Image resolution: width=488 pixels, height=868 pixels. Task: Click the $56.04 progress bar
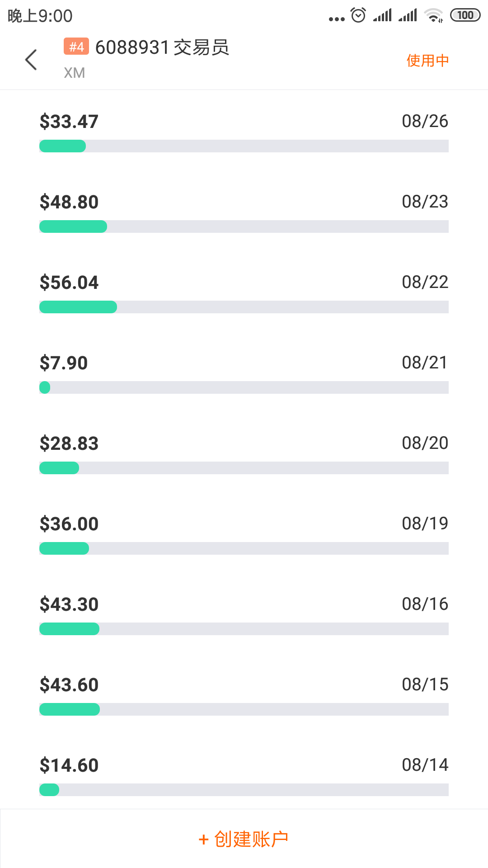[244, 307]
